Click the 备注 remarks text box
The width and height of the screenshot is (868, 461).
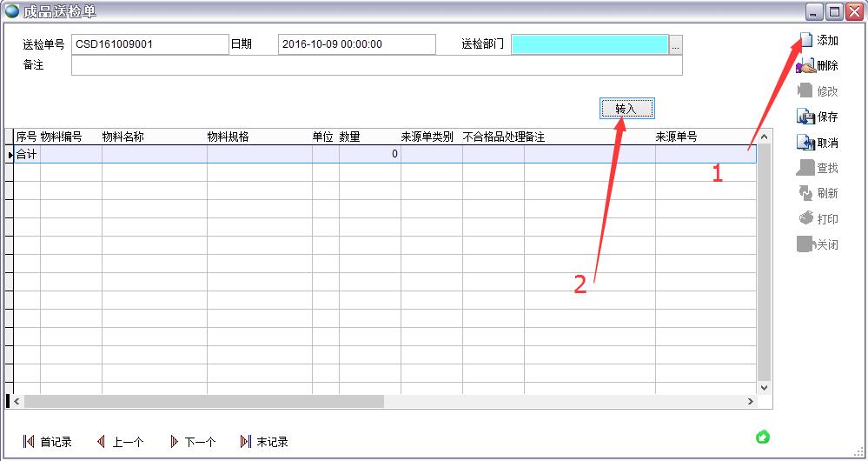pos(376,66)
